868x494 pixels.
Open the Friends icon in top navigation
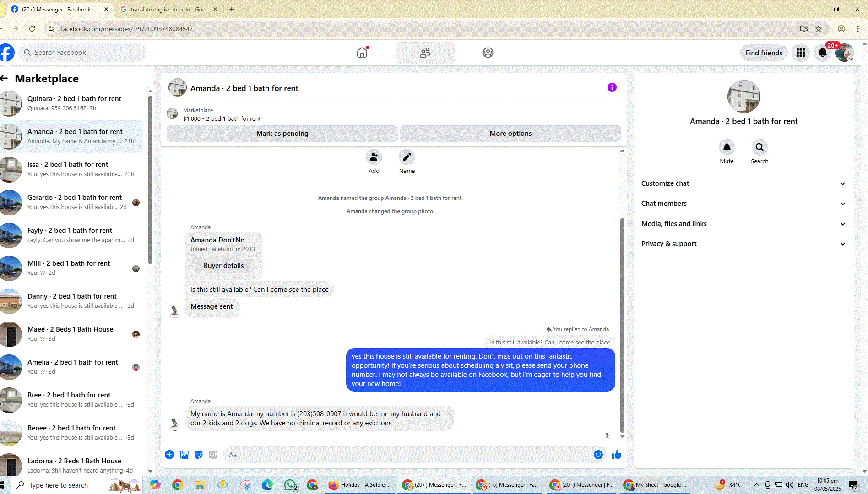point(425,53)
